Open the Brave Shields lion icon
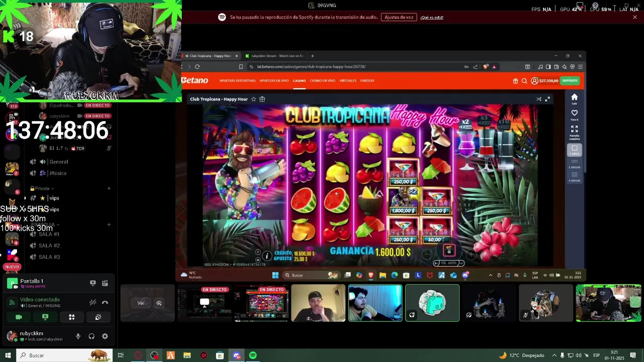The image size is (644, 362). pos(486,66)
